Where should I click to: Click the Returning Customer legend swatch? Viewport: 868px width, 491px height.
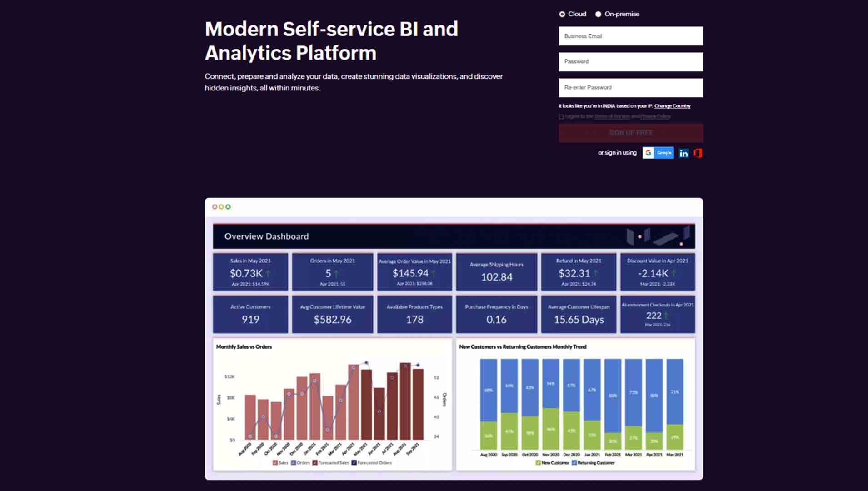coord(574,463)
